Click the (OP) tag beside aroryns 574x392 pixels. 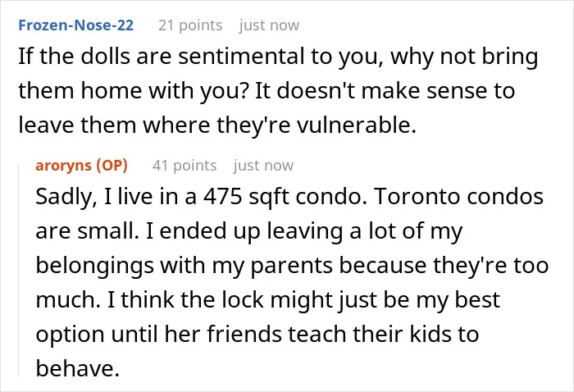(x=112, y=166)
